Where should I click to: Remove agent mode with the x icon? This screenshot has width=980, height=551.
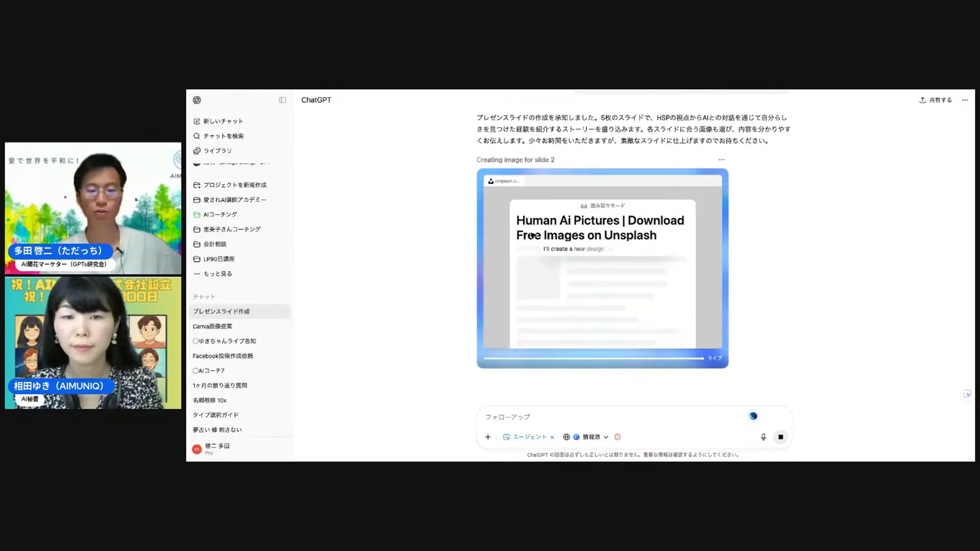[552, 437]
